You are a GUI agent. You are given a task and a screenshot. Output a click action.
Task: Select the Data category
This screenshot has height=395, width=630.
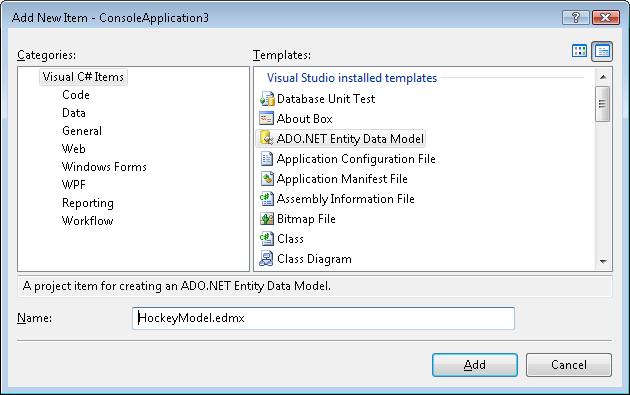click(x=74, y=113)
